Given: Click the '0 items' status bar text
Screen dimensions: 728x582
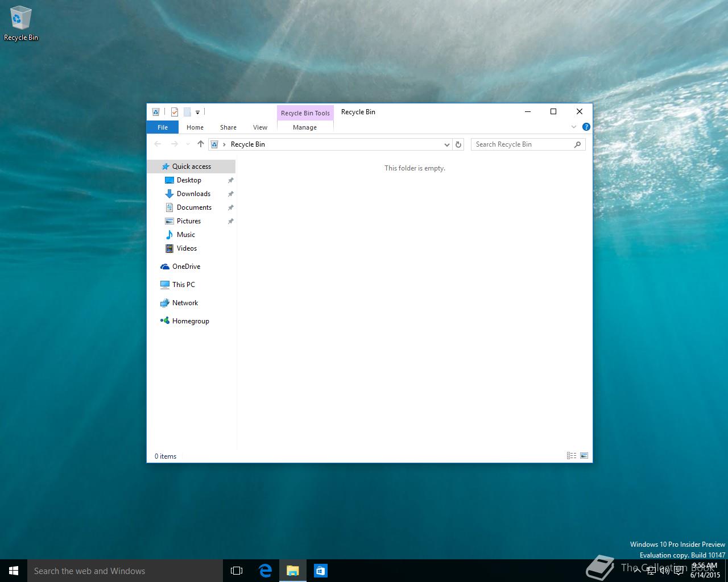Looking at the screenshot, I should point(166,456).
